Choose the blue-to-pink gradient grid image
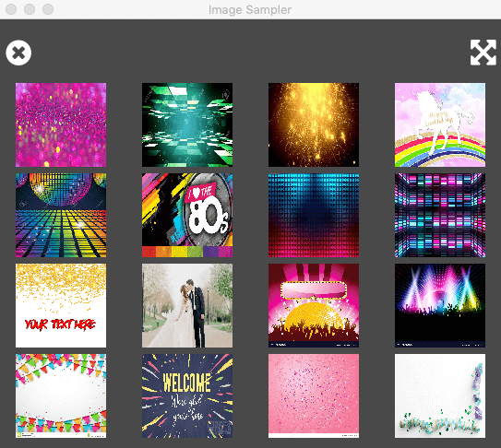501x448 pixels. [314, 215]
